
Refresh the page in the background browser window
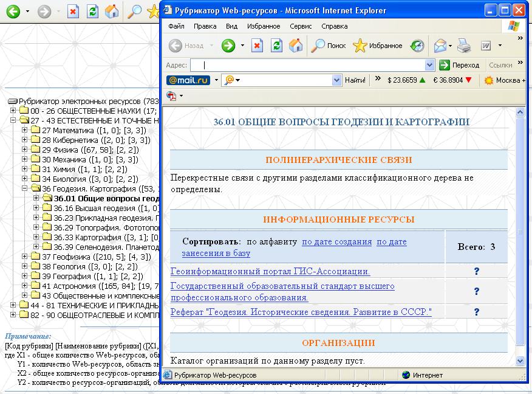pyautogui.click(x=92, y=12)
